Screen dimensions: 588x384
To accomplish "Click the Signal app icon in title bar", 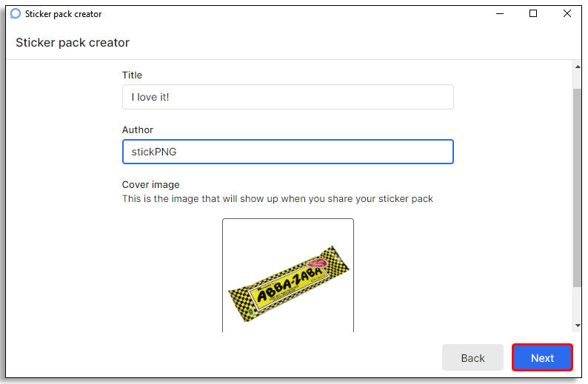I will [16, 14].
